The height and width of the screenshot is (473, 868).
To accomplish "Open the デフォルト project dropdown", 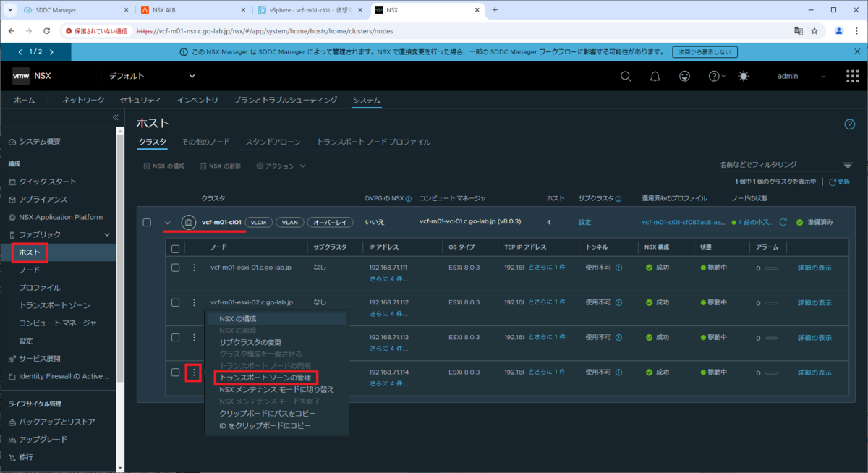I will (152, 76).
